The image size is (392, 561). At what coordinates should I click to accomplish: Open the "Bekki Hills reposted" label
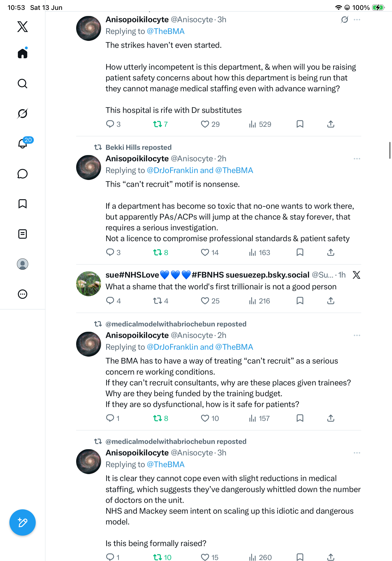pyautogui.click(x=139, y=147)
